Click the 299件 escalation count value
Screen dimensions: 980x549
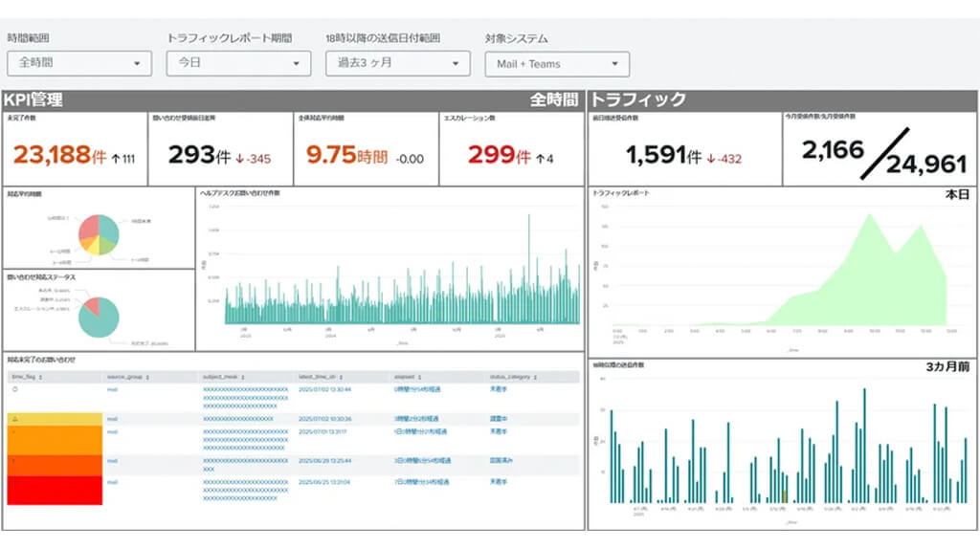(x=500, y=155)
